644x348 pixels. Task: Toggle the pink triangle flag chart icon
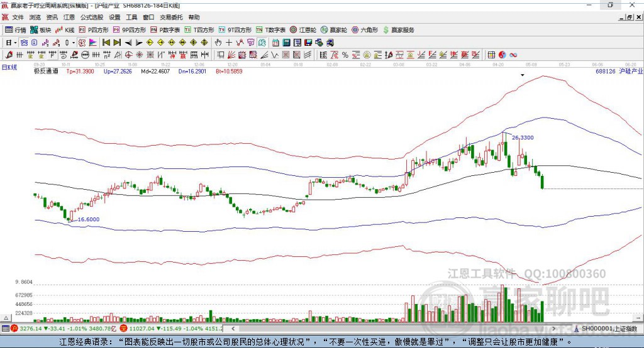[x=93, y=43]
